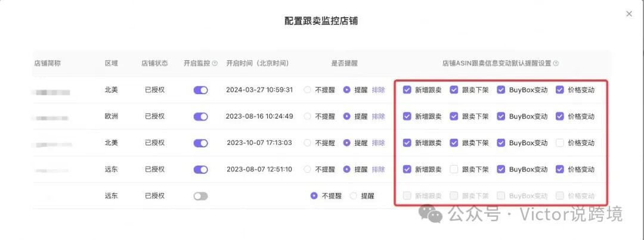Click the 是否提醒 column header
Screen dimensions: 644x240
[x=345, y=64]
